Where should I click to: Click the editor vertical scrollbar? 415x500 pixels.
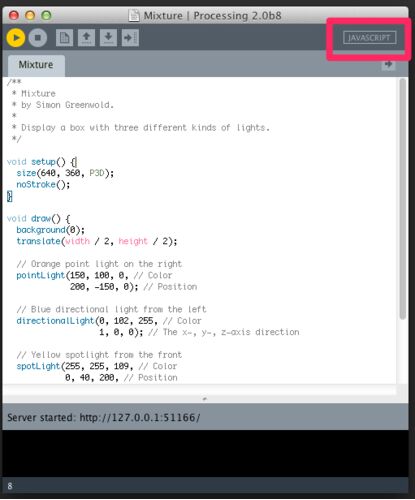(403, 199)
